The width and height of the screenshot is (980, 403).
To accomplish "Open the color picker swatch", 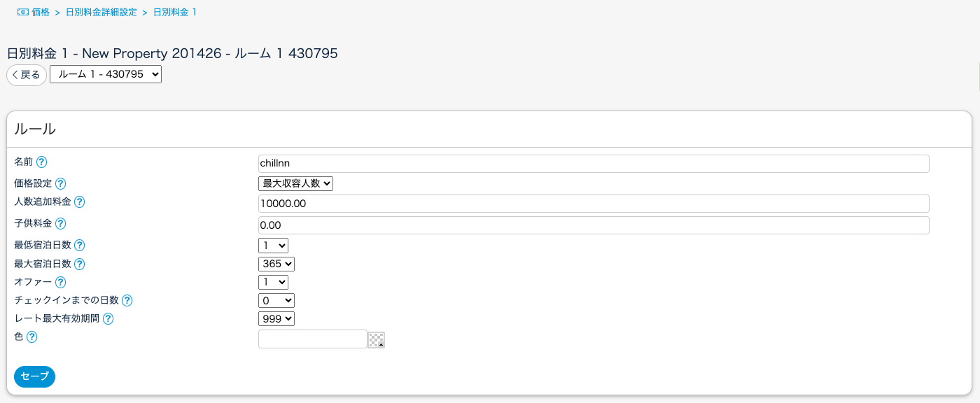I will (377, 340).
